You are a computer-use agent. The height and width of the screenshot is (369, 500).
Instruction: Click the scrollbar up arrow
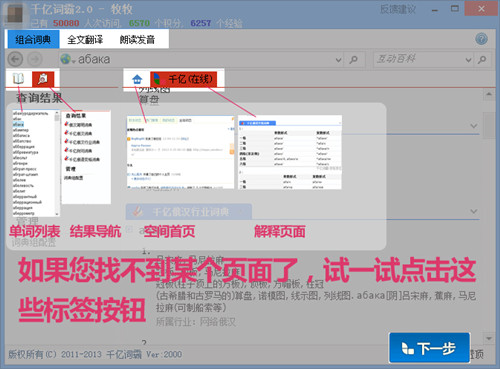click(489, 95)
